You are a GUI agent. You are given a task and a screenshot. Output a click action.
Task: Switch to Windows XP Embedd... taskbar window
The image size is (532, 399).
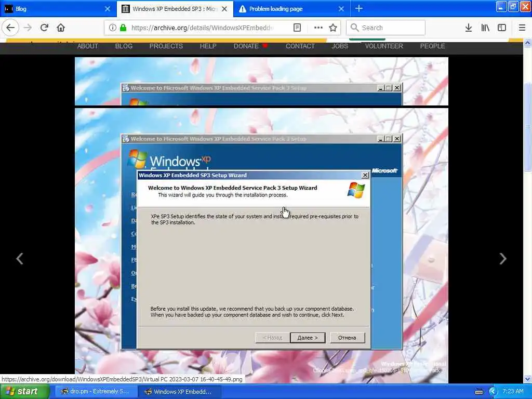(x=180, y=392)
